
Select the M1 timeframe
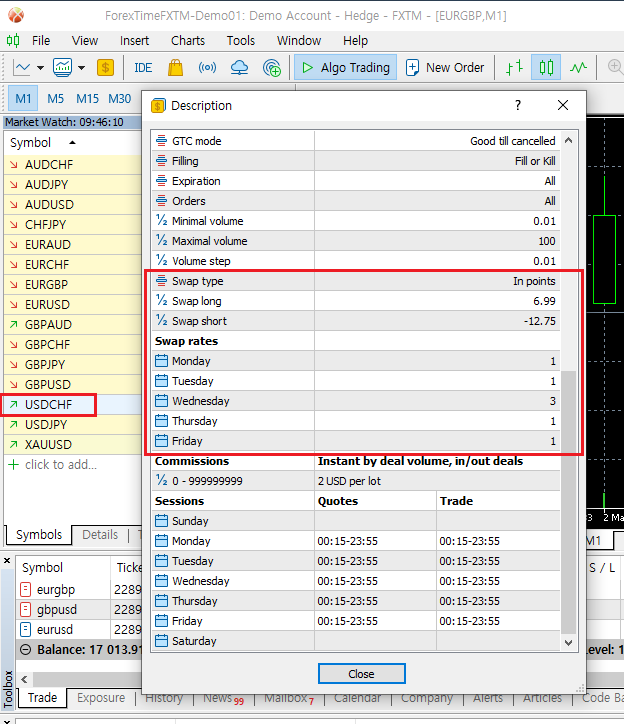(23, 99)
